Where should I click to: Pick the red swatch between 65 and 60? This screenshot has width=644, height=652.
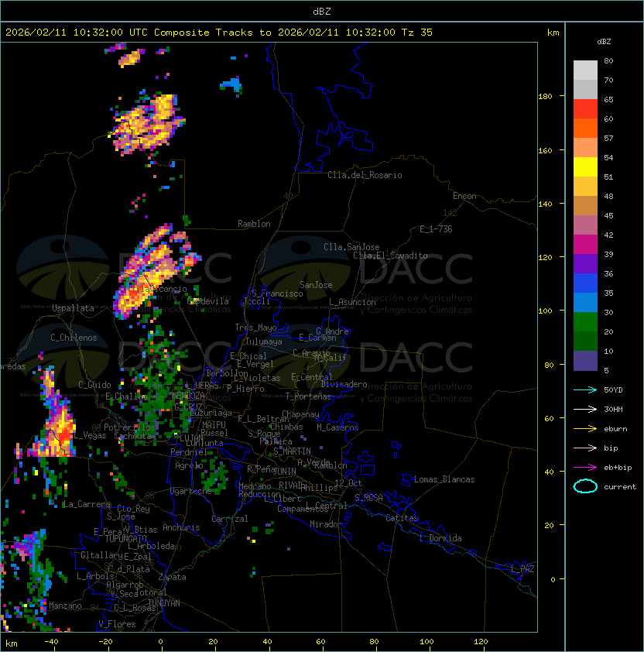pyautogui.click(x=585, y=109)
